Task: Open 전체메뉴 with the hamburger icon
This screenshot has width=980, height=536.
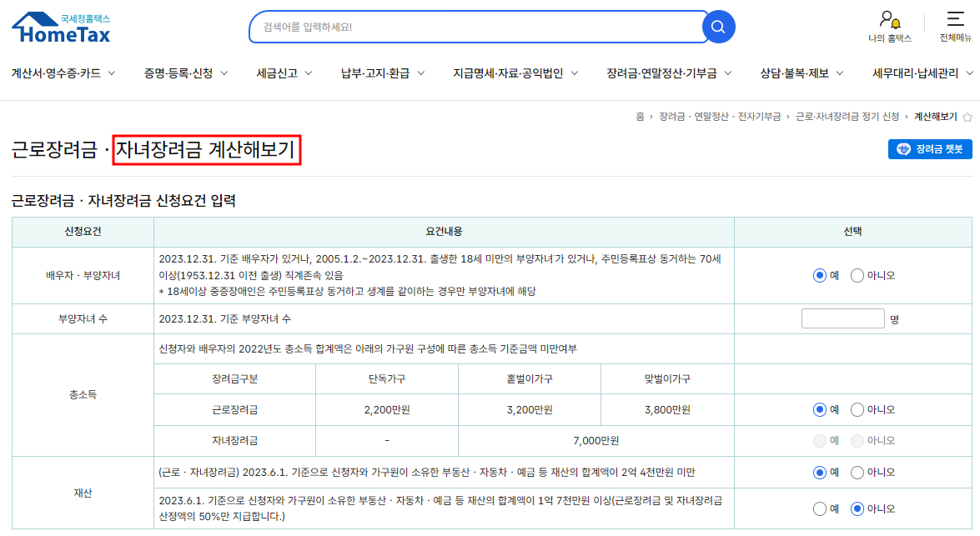Action: (957, 20)
